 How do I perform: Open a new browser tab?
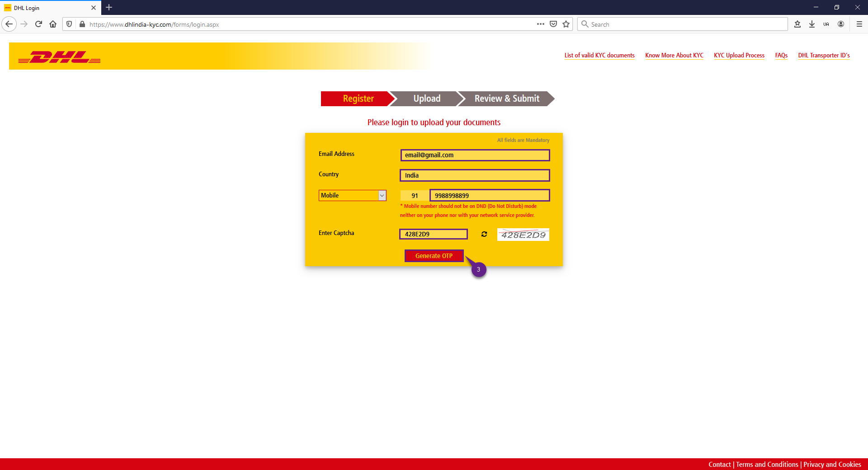pos(109,8)
